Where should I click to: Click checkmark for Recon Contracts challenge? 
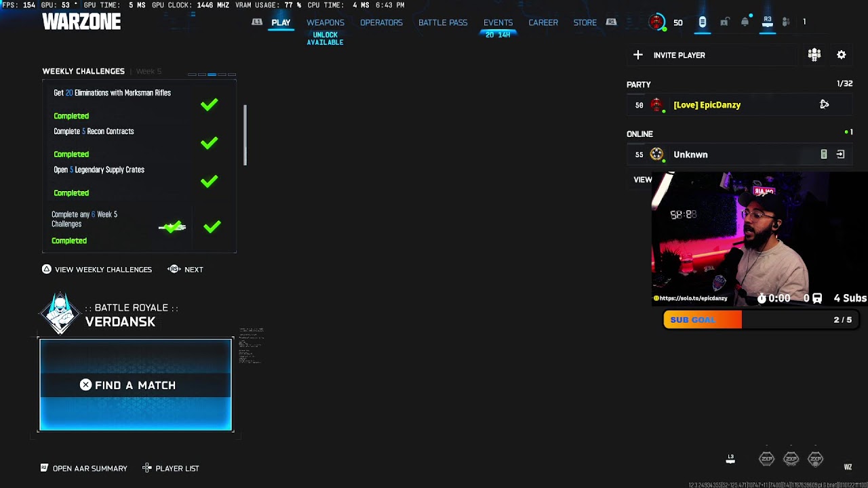209,143
